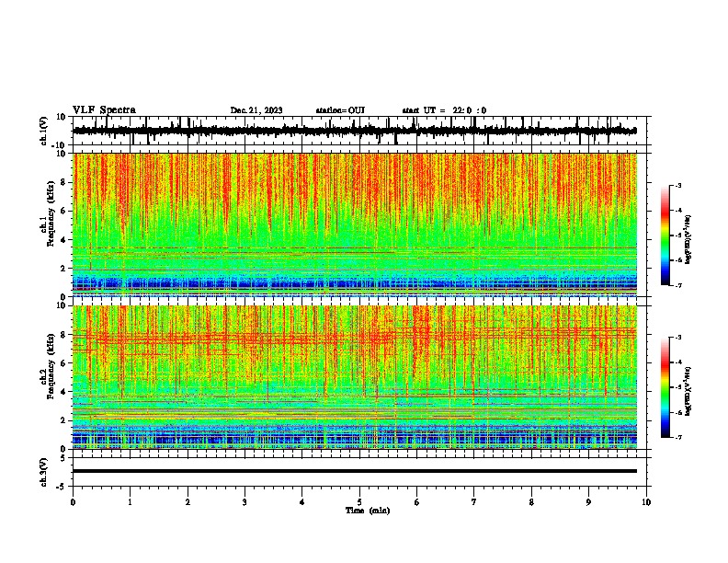Click the "8" kHz tick on ch.1 spectrogram
The height and width of the screenshot is (563, 728).
pyautogui.click(x=63, y=182)
